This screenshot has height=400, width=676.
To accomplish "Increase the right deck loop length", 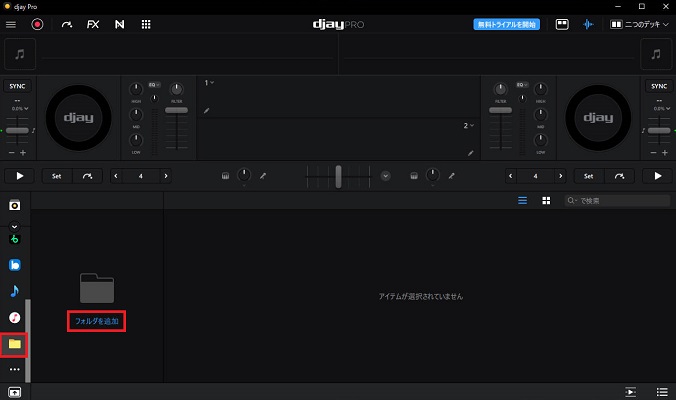I will tap(560, 176).
